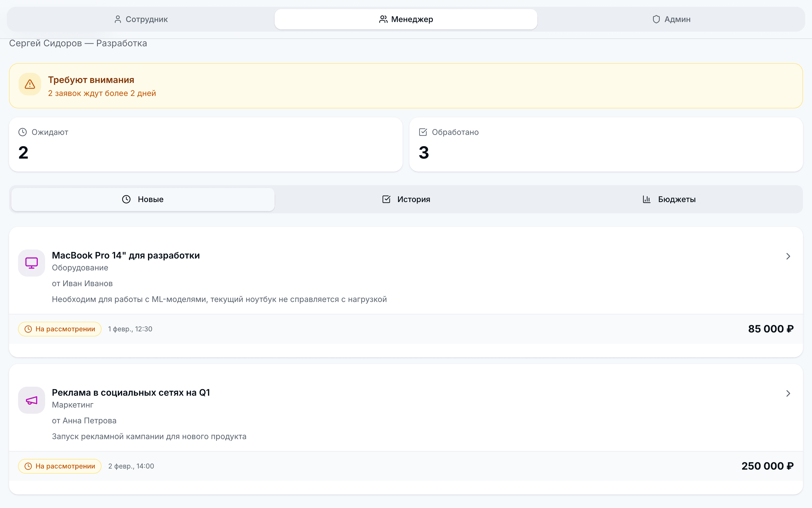The width and height of the screenshot is (812, 508).
Task: Switch to the Админ role tab
Action: (x=671, y=19)
